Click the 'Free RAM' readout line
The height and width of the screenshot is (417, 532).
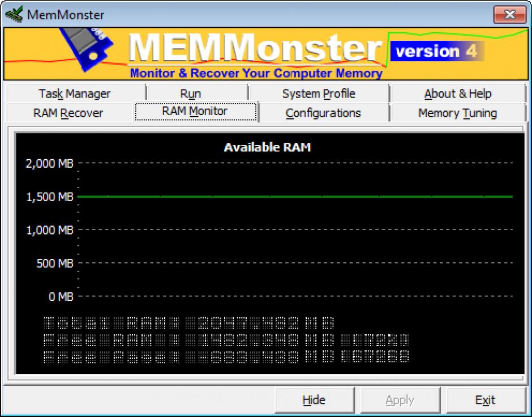click(226, 340)
